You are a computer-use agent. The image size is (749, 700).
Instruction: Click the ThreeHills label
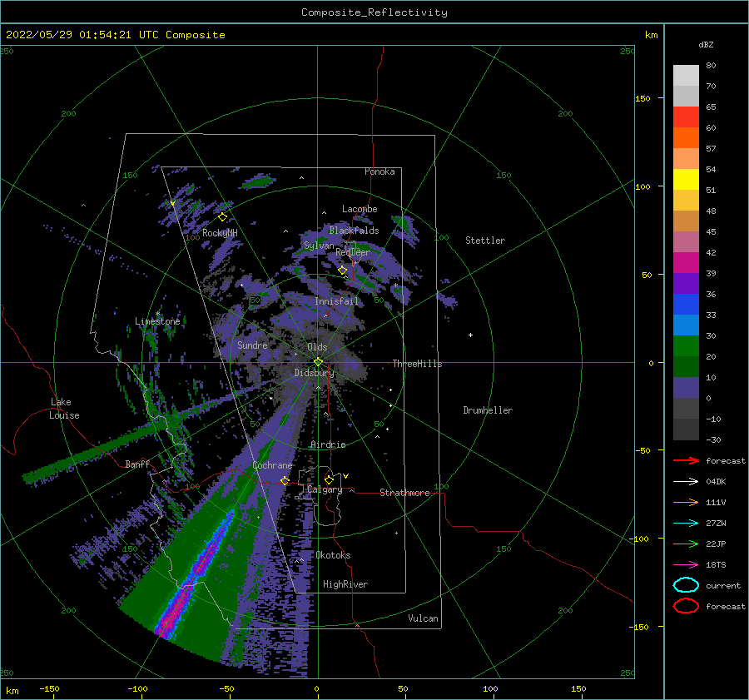pos(417,364)
